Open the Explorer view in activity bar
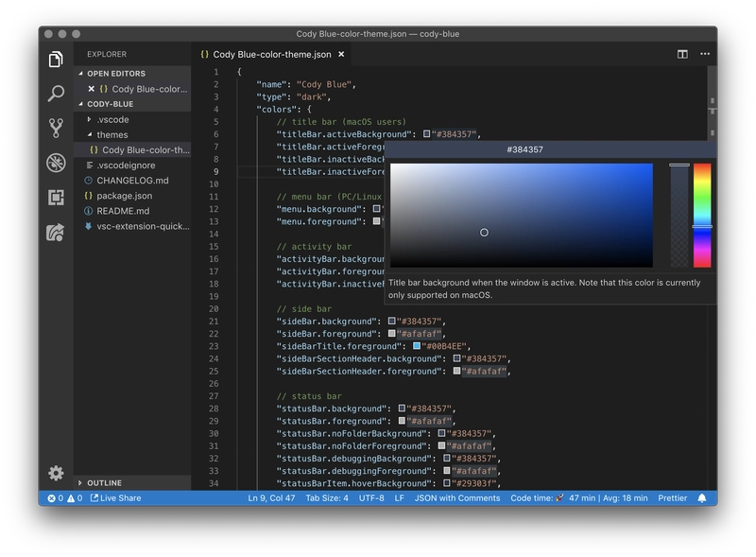This screenshot has width=756, height=557. [56, 60]
